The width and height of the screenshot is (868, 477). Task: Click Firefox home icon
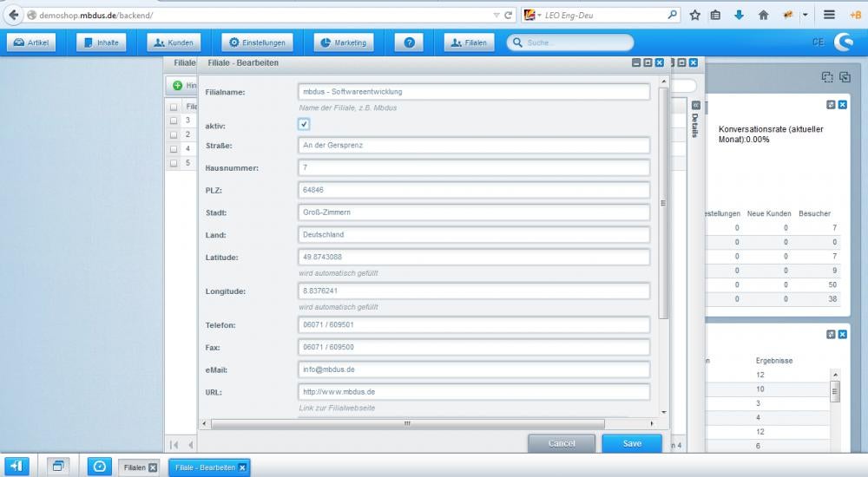click(x=763, y=15)
